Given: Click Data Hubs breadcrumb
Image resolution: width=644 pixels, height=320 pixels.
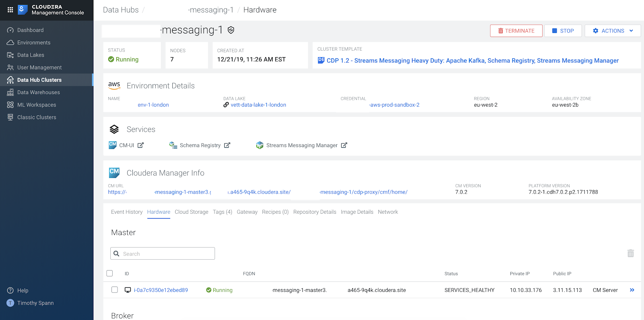Looking at the screenshot, I should pos(121,10).
